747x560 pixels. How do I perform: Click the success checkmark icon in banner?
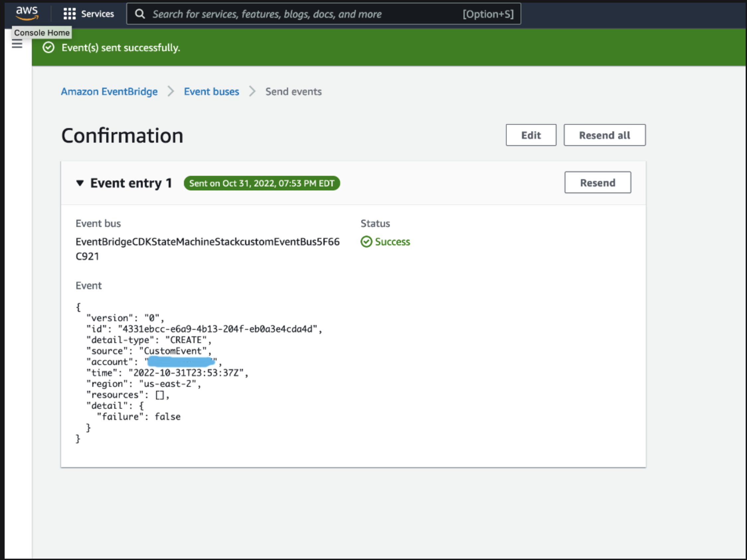coord(48,47)
